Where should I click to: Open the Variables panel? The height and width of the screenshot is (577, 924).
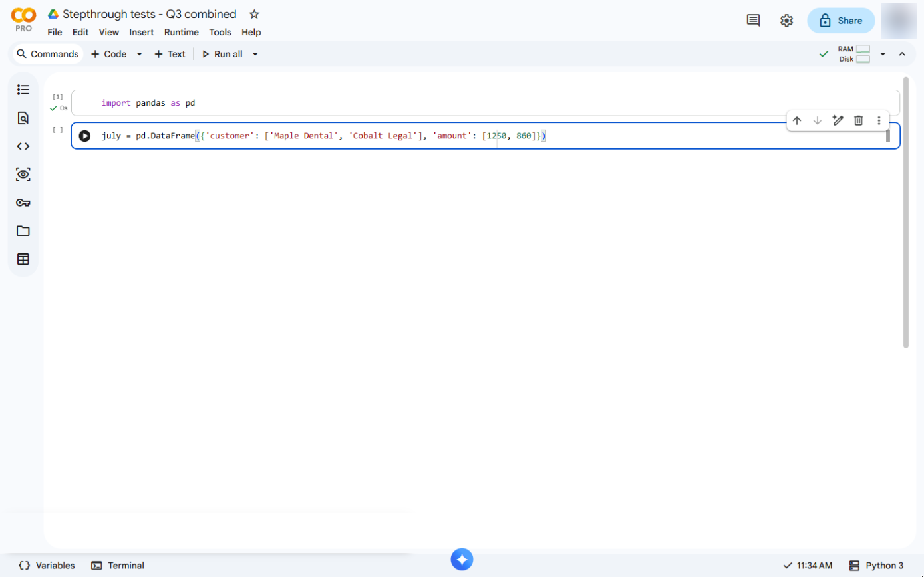coord(47,566)
